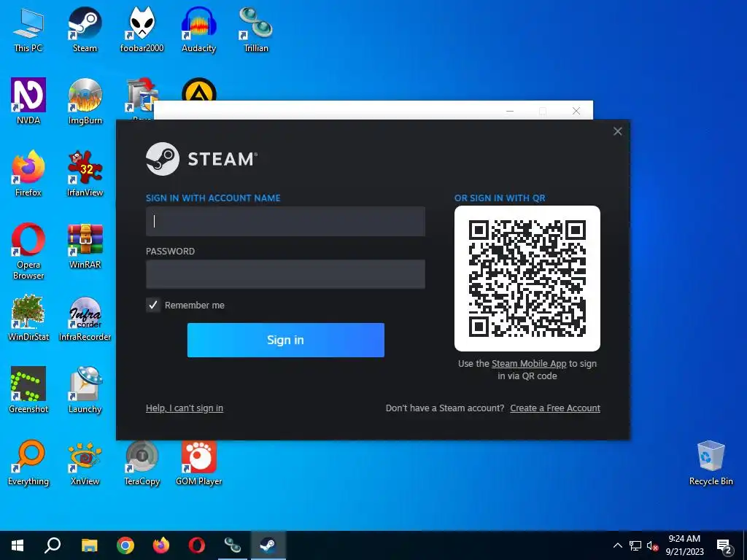Open the network tray icon

coord(635,545)
